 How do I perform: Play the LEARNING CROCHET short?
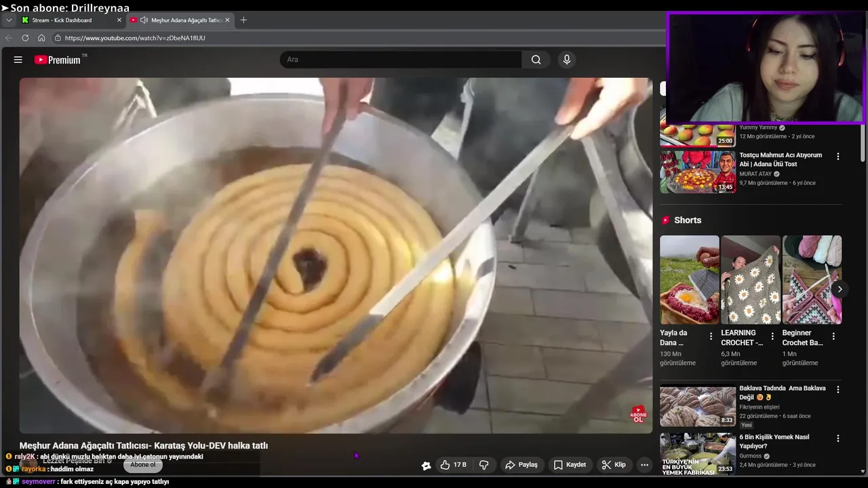pyautogui.click(x=750, y=280)
